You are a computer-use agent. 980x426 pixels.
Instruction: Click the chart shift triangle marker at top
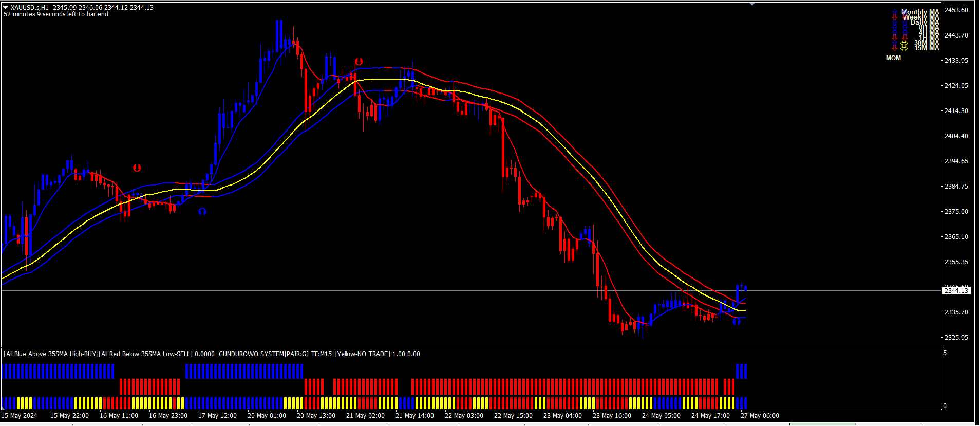(x=752, y=4)
